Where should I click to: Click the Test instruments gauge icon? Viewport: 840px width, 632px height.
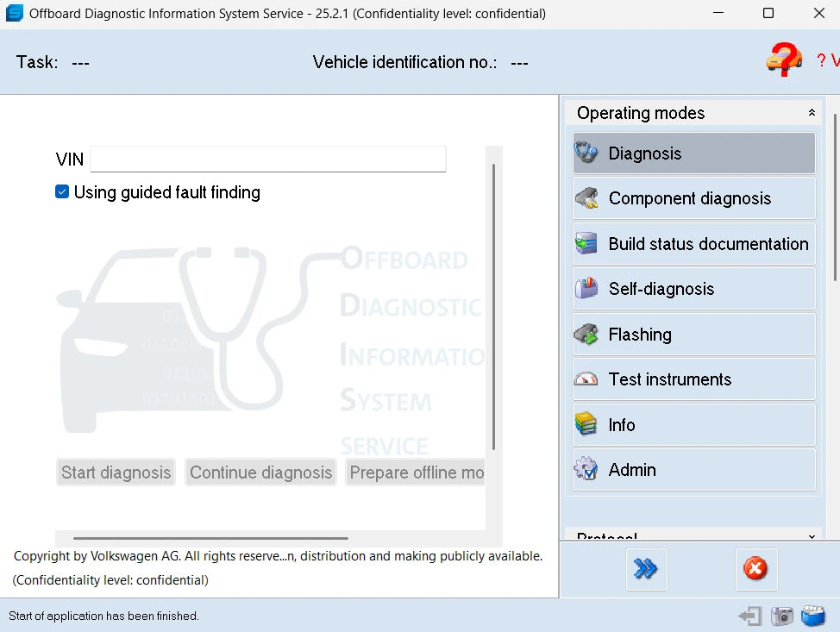(x=586, y=379)
